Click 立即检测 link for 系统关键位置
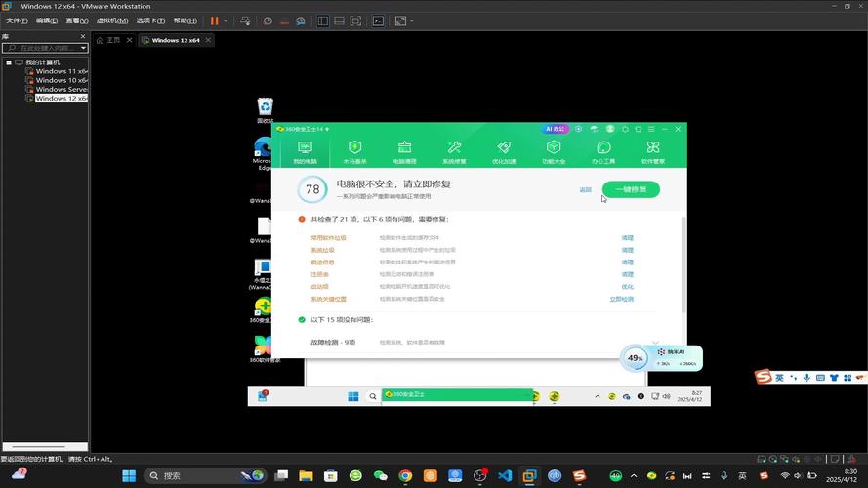Viewport: 868px width, 488px height. pos(621,299)
